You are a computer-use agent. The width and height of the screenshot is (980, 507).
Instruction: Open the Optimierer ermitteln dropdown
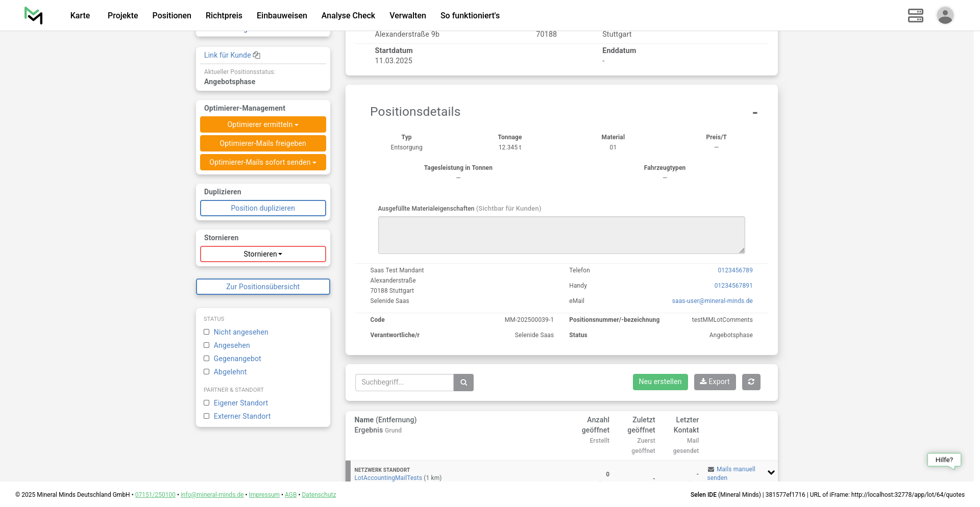click(x=263, y=124)
